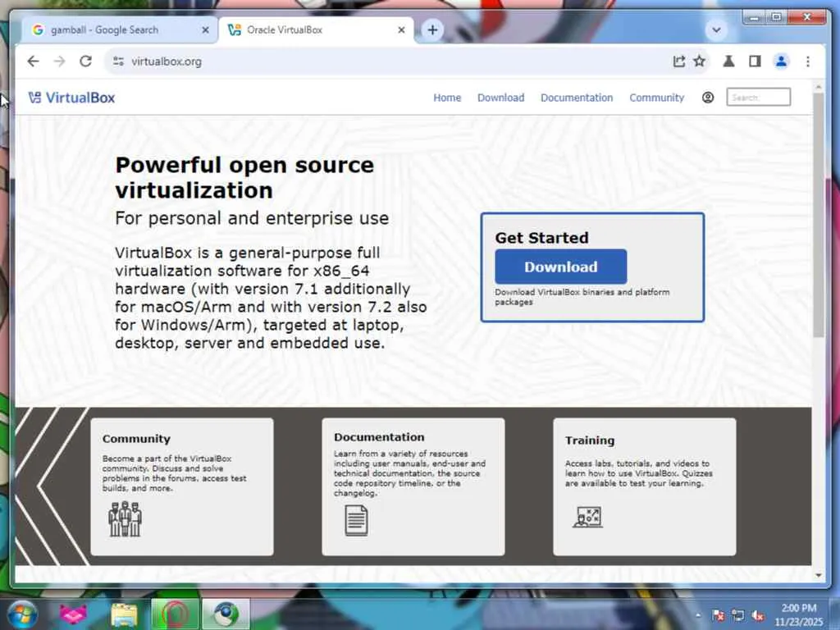Click the page vertical scrollbar thumb
The width and height of the screenshot is (840, 630).
[818, 214]
